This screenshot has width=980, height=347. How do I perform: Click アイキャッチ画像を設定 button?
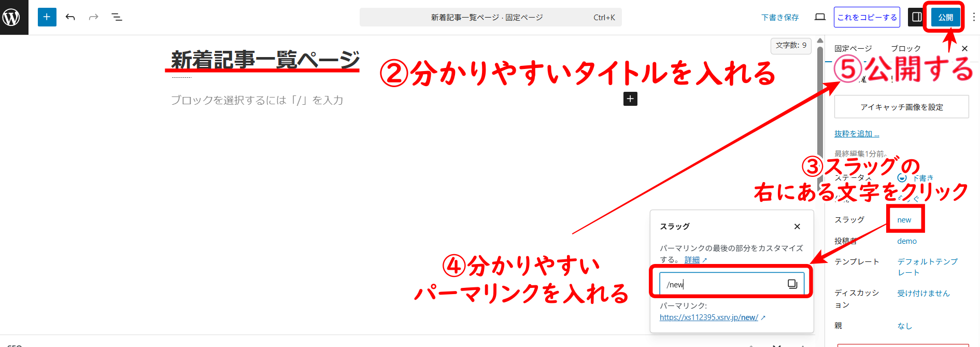tap(901, 107)
